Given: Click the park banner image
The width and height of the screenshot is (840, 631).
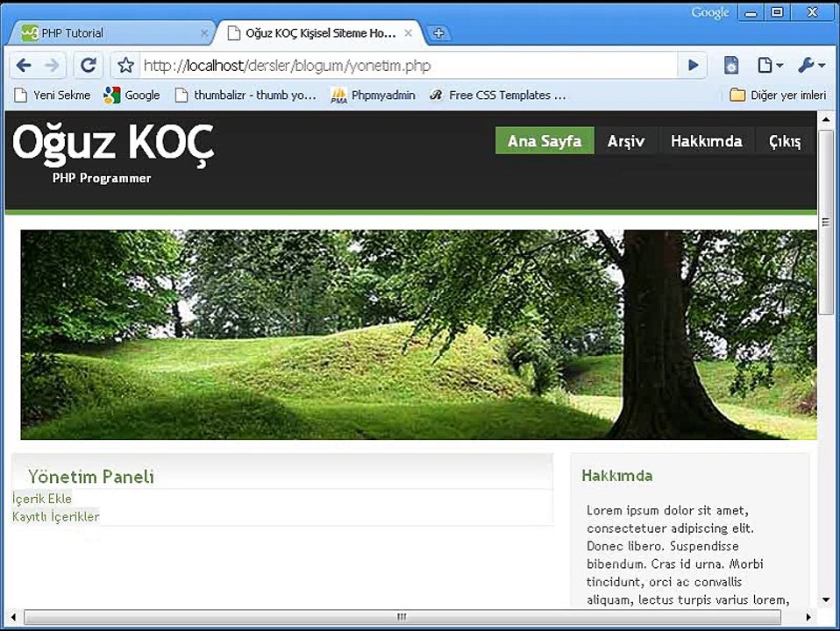Looking at the screenshot, I should pos(418,335).
